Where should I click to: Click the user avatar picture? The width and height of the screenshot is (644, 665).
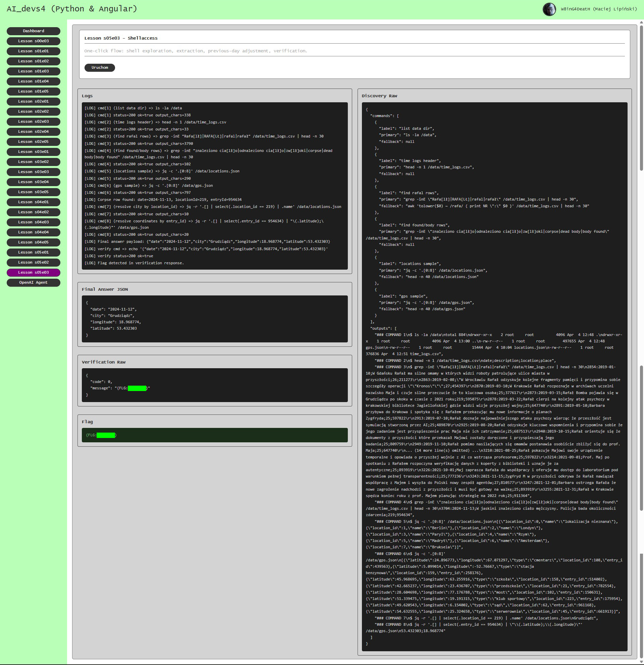(x=549, y=9)
